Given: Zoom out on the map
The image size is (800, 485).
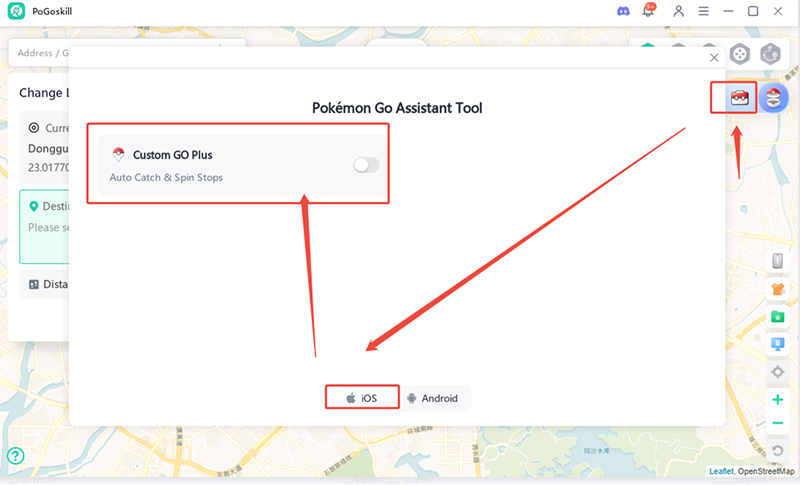Looking at the screenshot, I should coord(777,423).
